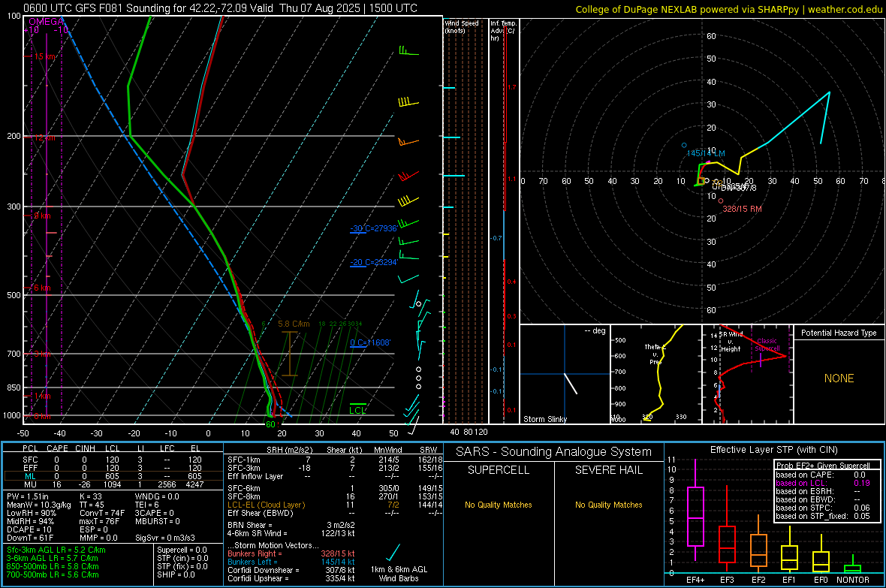Image resolution: width=886 pixels, height=588 pixels.
Task: Click the '5.8 C/km' lapse rate label
Action: tap(294, 324)
